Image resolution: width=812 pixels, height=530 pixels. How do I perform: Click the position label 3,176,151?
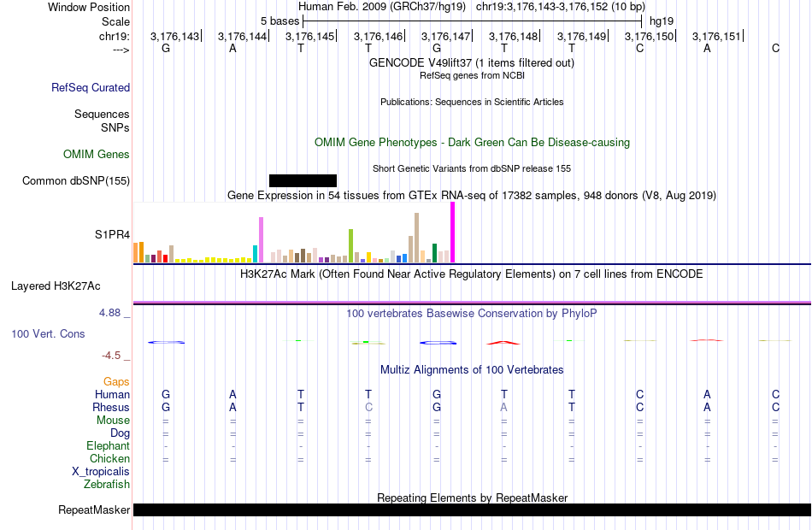[x=716, y=36]
